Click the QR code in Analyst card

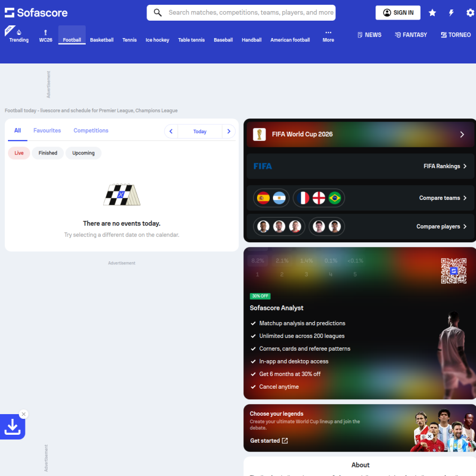click(x=454, y=271)
